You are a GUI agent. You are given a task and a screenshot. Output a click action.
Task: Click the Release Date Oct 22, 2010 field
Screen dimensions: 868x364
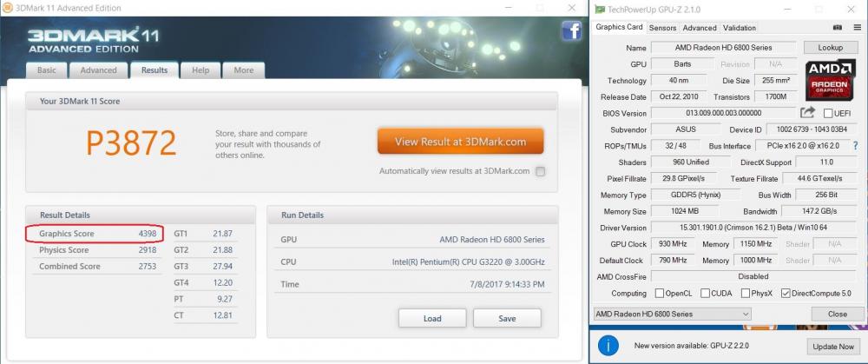click(680, 97)
